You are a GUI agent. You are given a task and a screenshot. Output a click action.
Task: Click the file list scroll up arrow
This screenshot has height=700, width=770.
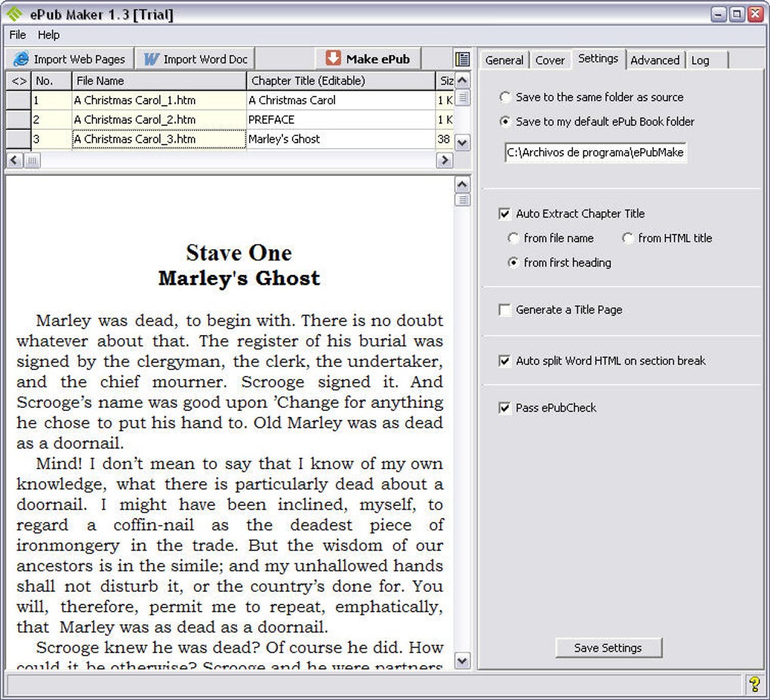[462, 79]
